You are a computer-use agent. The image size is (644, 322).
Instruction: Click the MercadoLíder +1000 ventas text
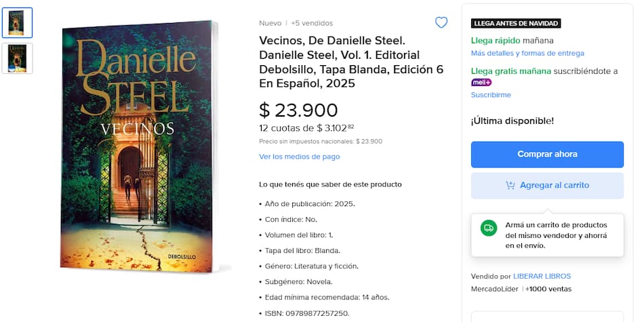(x=521, y=289)
